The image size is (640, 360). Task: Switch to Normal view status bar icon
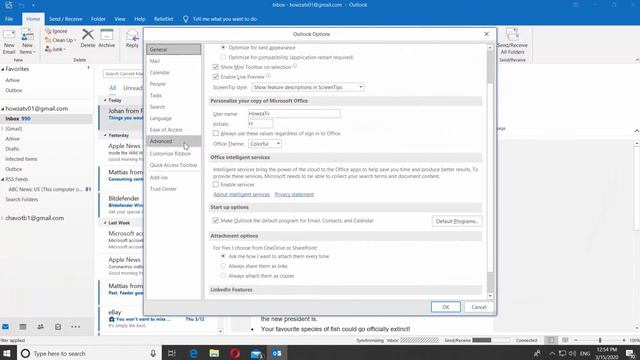(x=551, y=340)
